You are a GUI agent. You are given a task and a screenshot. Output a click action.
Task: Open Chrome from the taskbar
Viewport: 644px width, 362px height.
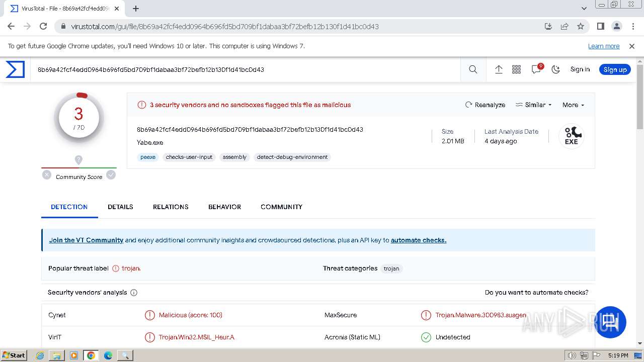(x=91, y=355)
